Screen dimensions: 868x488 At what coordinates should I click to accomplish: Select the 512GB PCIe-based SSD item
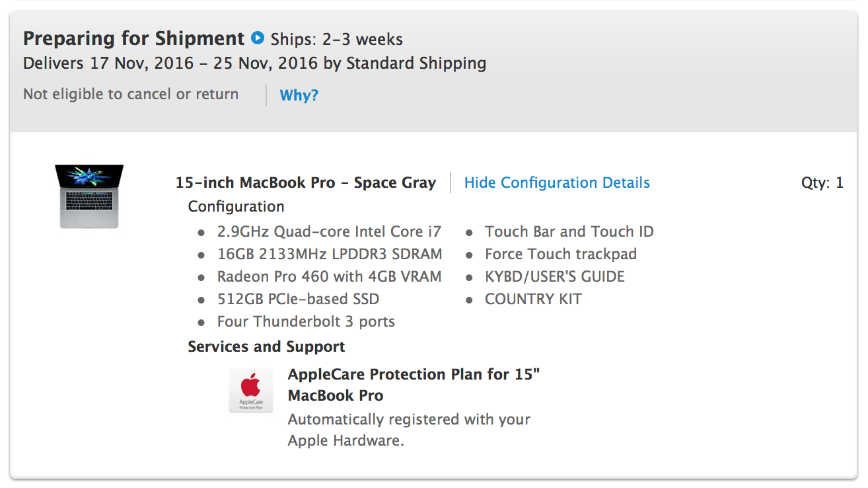point(298,300)
